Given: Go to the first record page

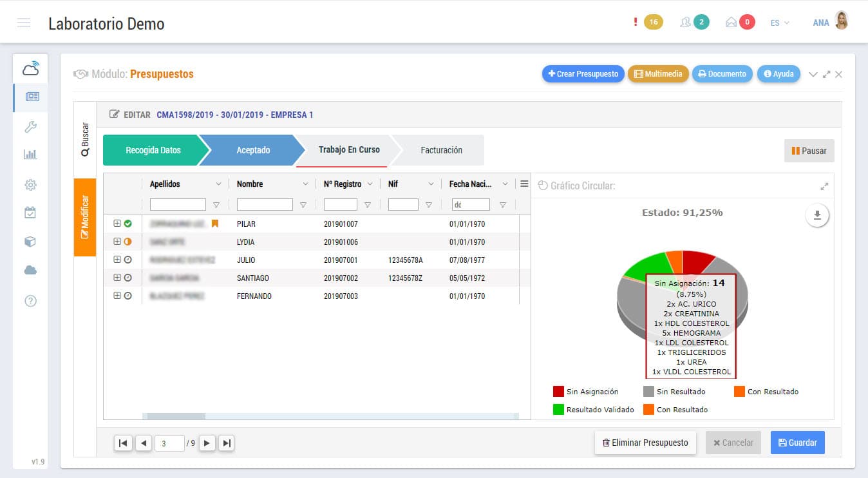Looking at the screenshot, I should click(x=122, y=443).
